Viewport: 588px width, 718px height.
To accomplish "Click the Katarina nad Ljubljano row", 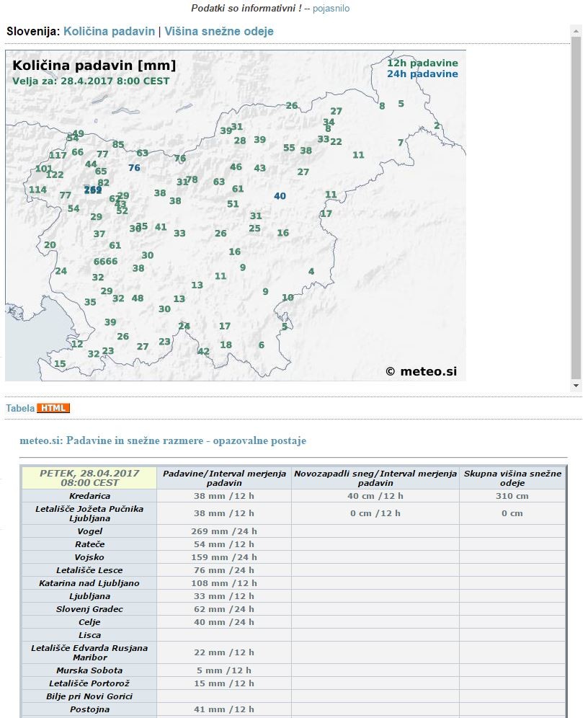I will coord(293,583).
